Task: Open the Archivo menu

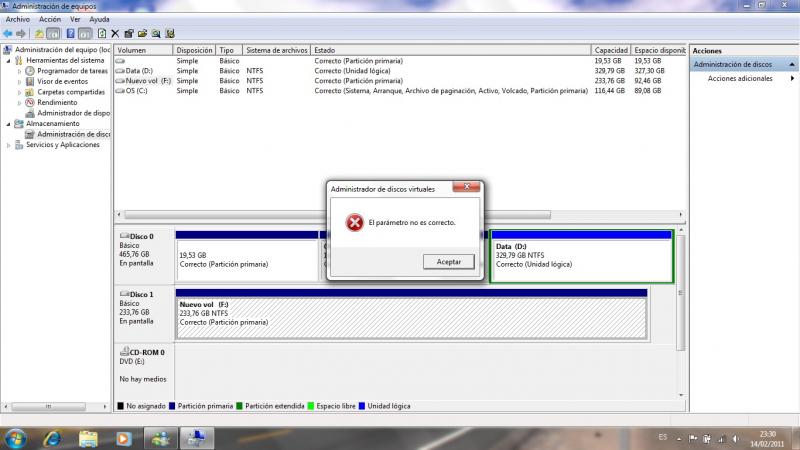Action: point(17,19)
